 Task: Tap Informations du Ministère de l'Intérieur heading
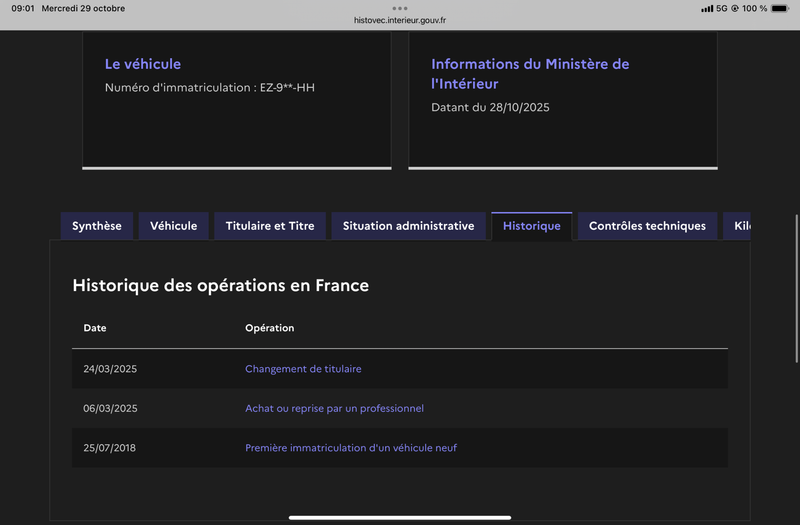click(530, 74)
